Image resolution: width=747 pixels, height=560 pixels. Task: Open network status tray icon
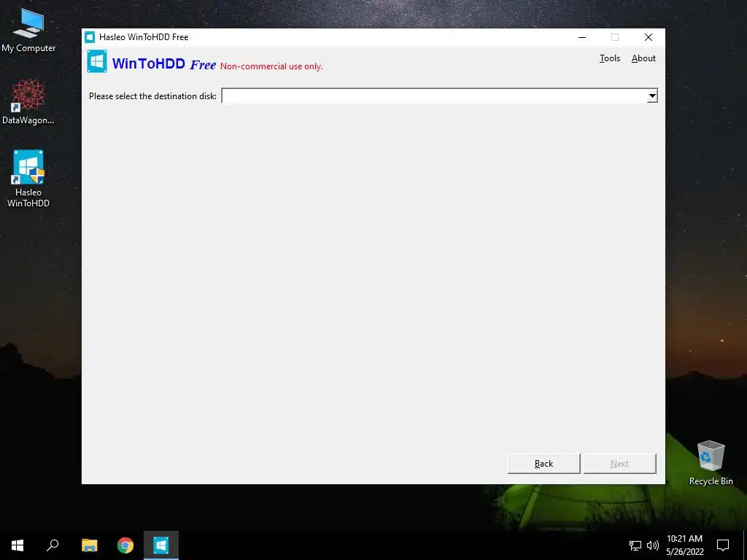tap(635, 545)
